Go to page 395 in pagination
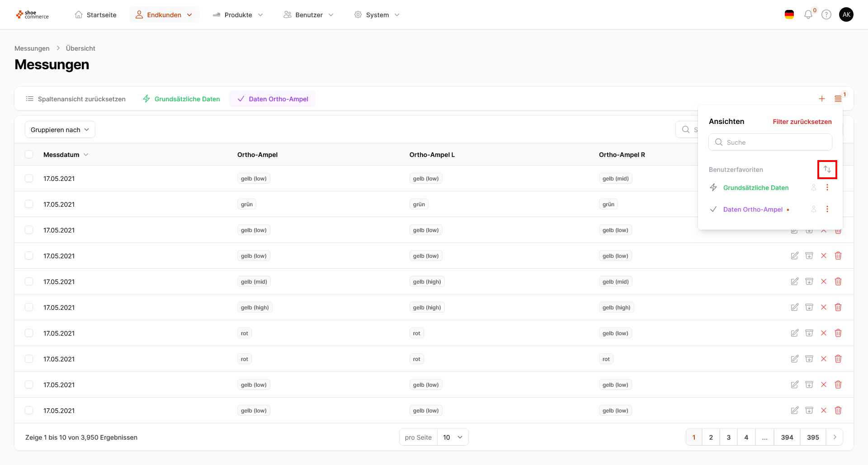The width and height of the screenshot is (868, 465). coord(813,437)
